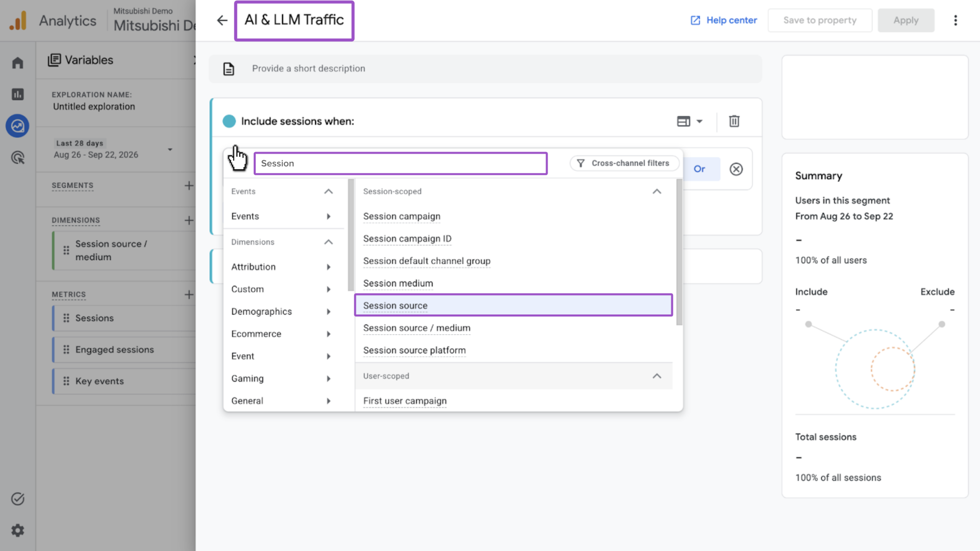This screenshot has width=980, height=551.
Task: Open the Help center link
Action: point(724,20)
